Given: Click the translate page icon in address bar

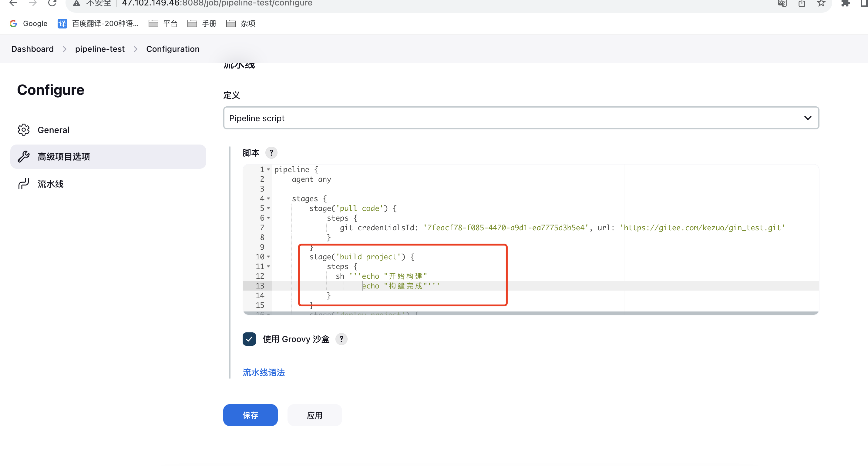Looking at the screenshot, I should pyautogui.click(x=782, y=3).
